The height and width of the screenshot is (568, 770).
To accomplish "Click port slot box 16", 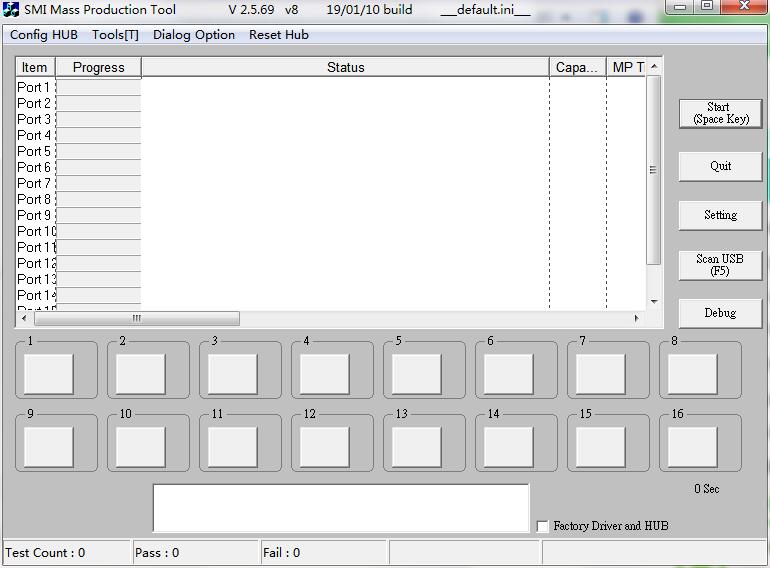I will pos(692,447).
